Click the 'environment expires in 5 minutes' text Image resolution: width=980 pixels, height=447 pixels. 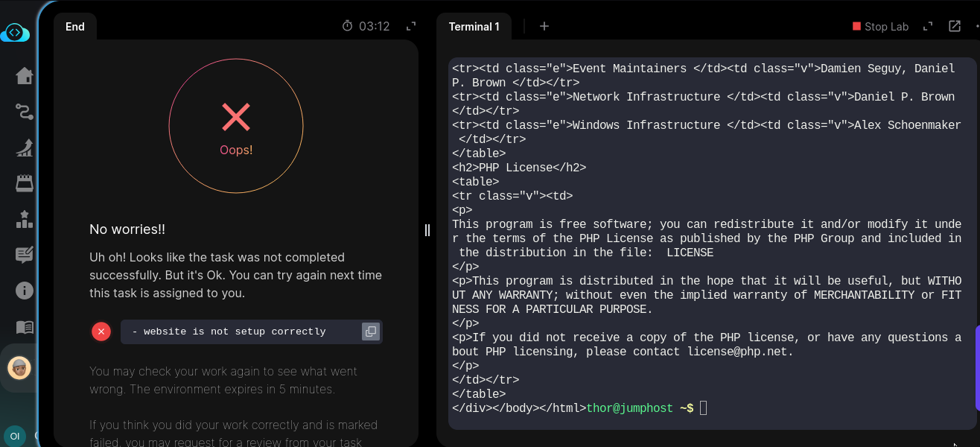coord(233,389)
